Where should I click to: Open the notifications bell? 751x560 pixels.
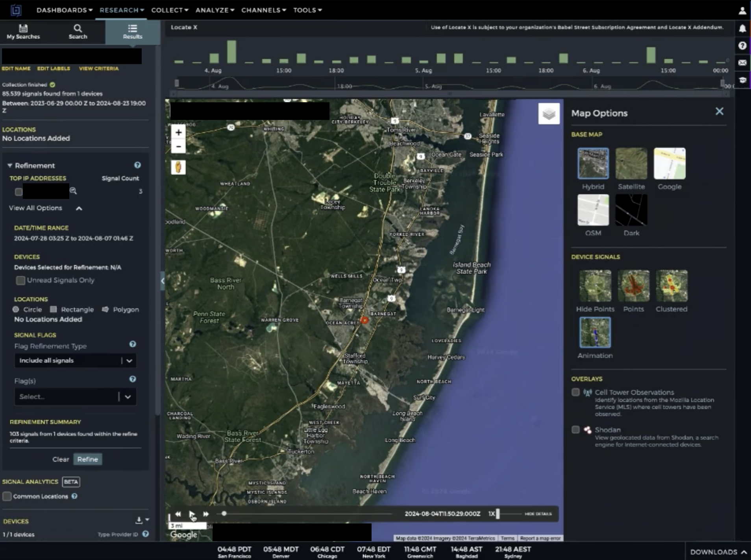[742, 28]
